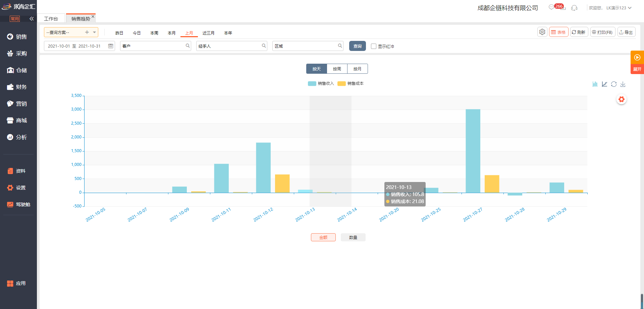The height and width of the screenshot is (309, 644).
Task: Download the chart as image
Action: click(623, 84)
